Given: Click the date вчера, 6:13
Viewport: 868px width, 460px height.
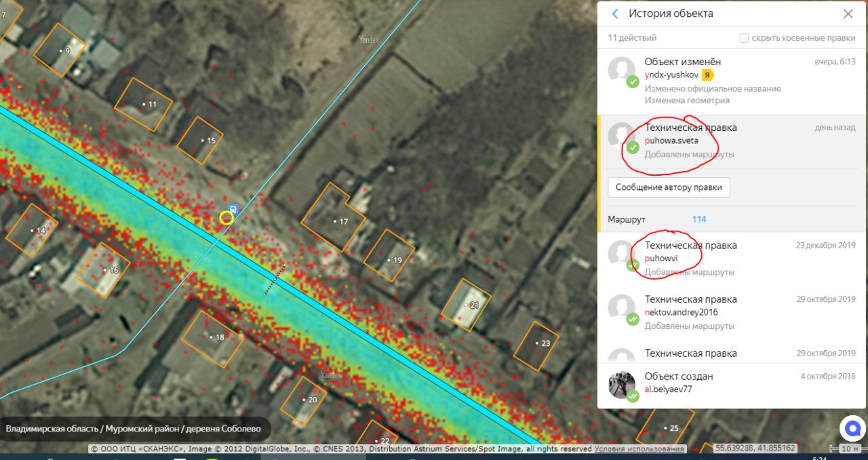Looking at the screenshot, I should point(835,62).
